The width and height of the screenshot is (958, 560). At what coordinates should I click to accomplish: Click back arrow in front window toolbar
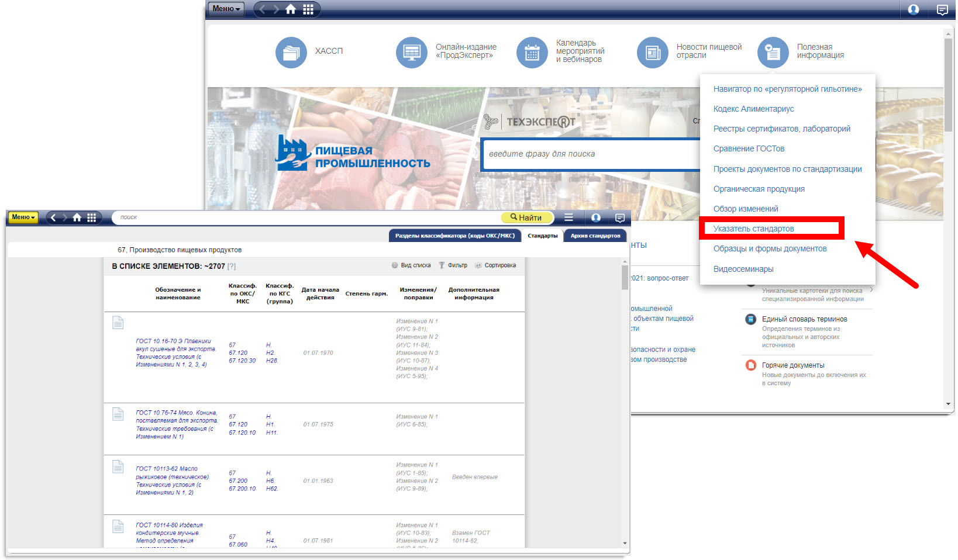pyautogui.click(x=53, y=217)
